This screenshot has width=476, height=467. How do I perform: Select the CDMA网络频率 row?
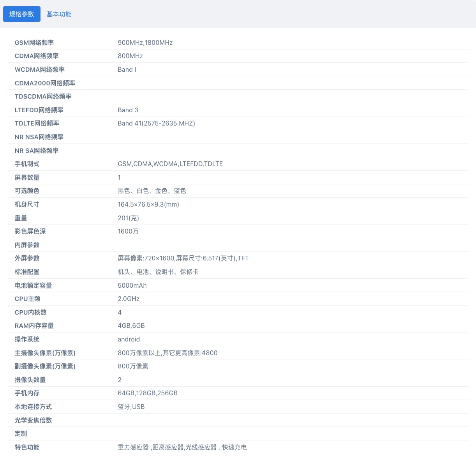[37, 56]
